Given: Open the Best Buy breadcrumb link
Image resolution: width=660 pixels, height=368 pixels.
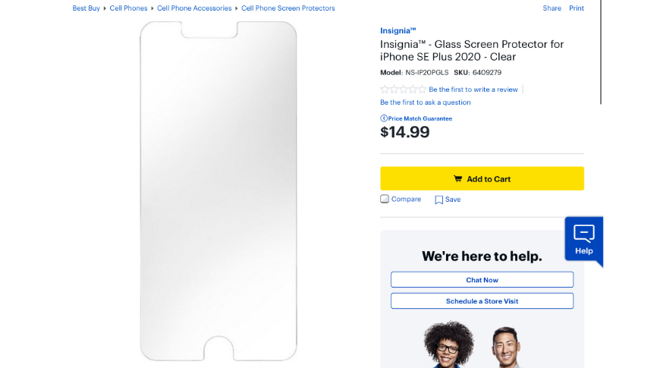Looking at the screenshot, I should pyautogui.click(x=86, y=8).
